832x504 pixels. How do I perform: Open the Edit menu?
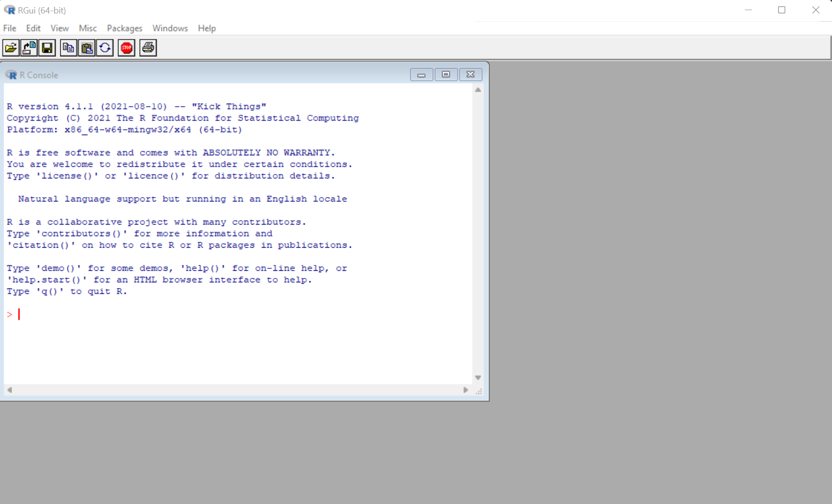click(x=33, y=28)
